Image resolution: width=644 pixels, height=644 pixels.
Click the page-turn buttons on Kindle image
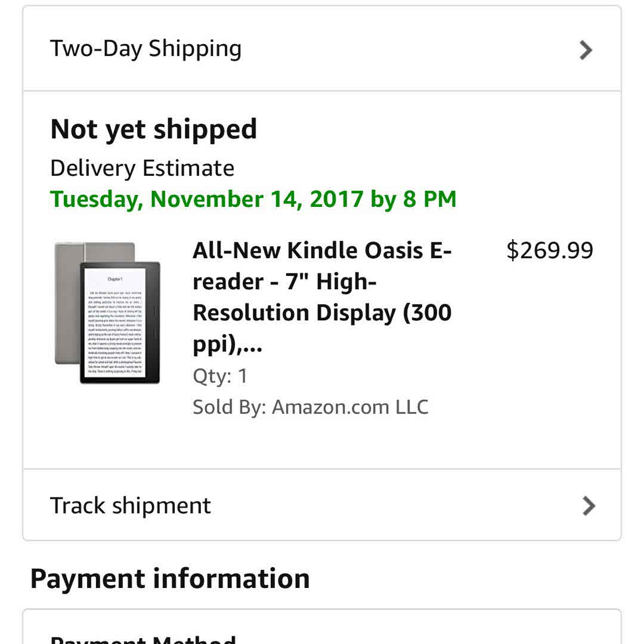(153, 322)
